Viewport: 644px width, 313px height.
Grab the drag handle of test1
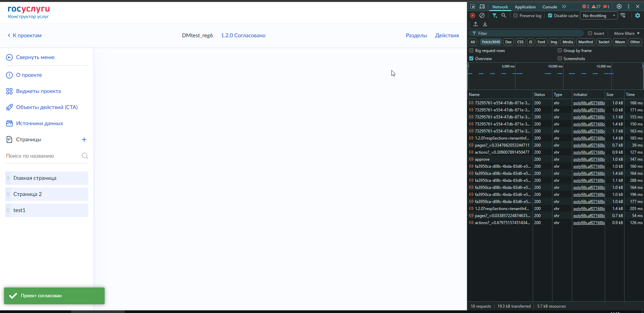8,210
